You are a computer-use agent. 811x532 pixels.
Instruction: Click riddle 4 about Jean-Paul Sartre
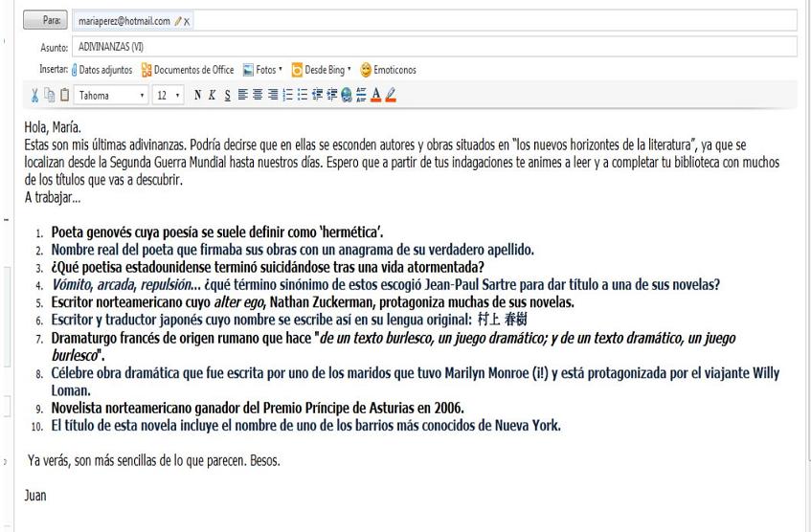[385, 285]
